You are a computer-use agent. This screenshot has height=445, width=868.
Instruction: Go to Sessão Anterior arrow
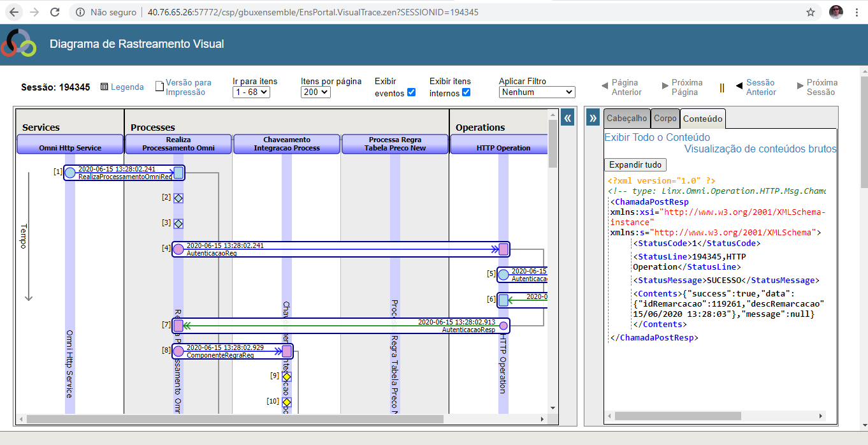tap(739, 85)
